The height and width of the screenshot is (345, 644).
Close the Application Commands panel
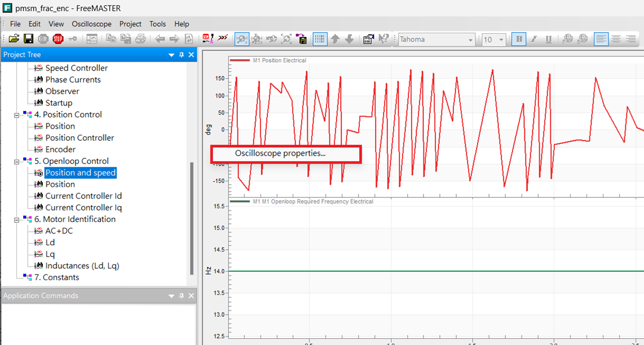(x=191, y=296)
